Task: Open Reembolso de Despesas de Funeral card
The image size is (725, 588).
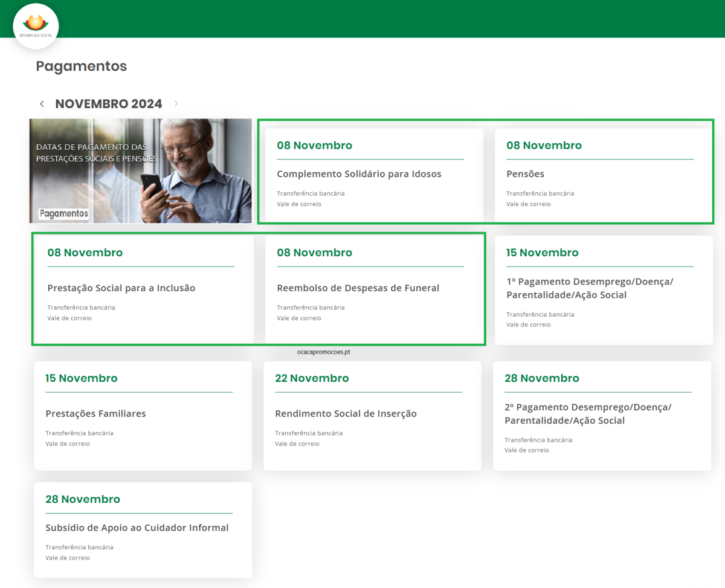Action: pos(374,290)
